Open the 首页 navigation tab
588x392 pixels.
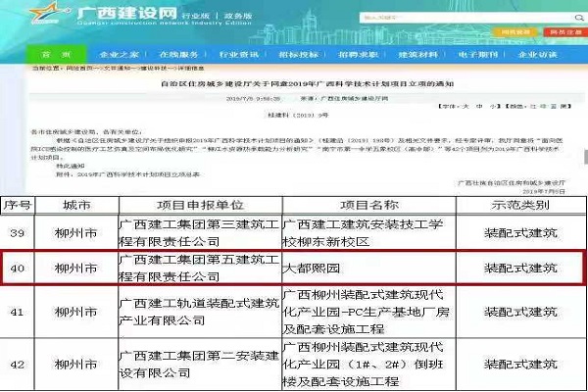pos(56,55)
